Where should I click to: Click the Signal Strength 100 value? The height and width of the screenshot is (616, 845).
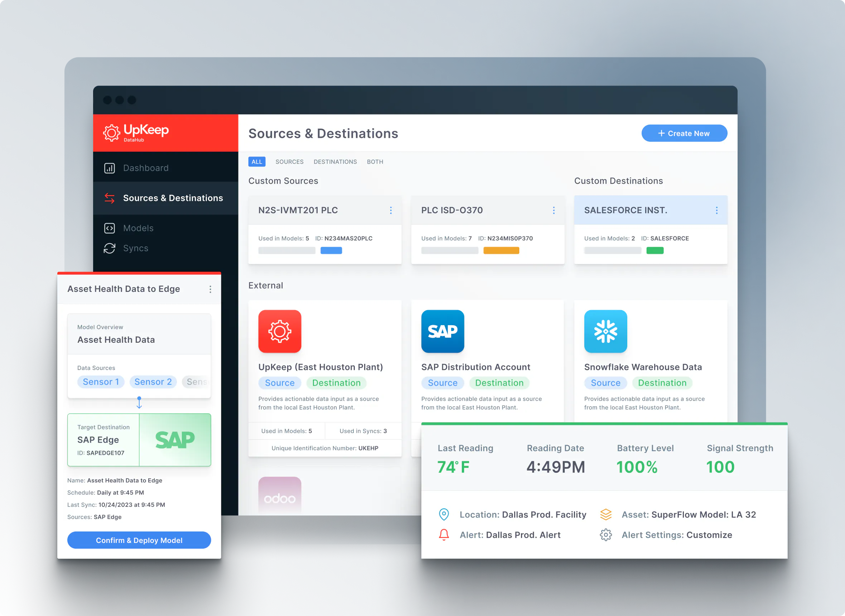(x=720, y=467)
